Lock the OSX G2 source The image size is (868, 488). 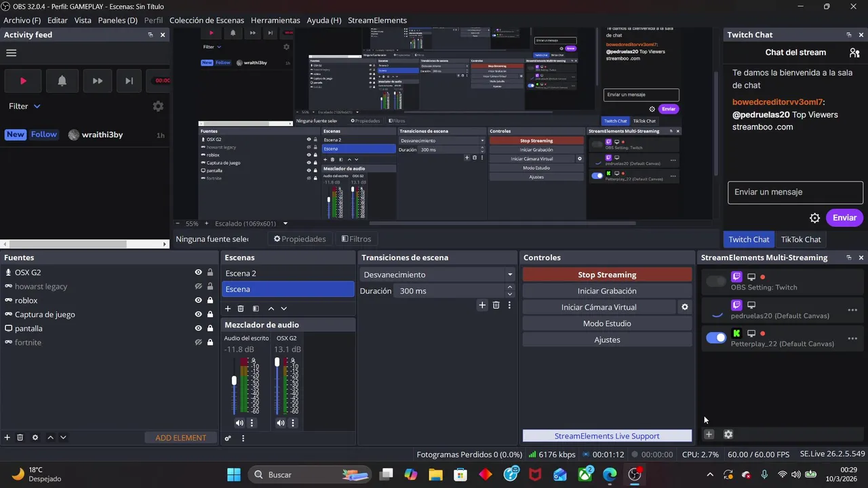(210, 272)
